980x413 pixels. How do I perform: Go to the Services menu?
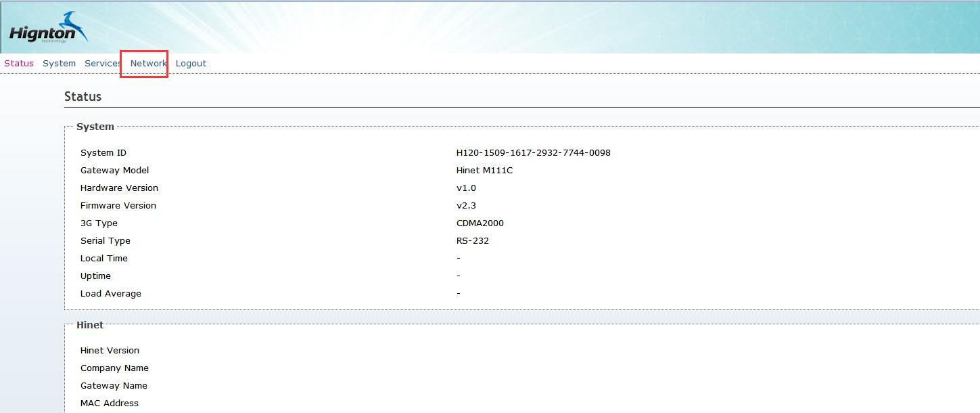[x=103, y=63]
